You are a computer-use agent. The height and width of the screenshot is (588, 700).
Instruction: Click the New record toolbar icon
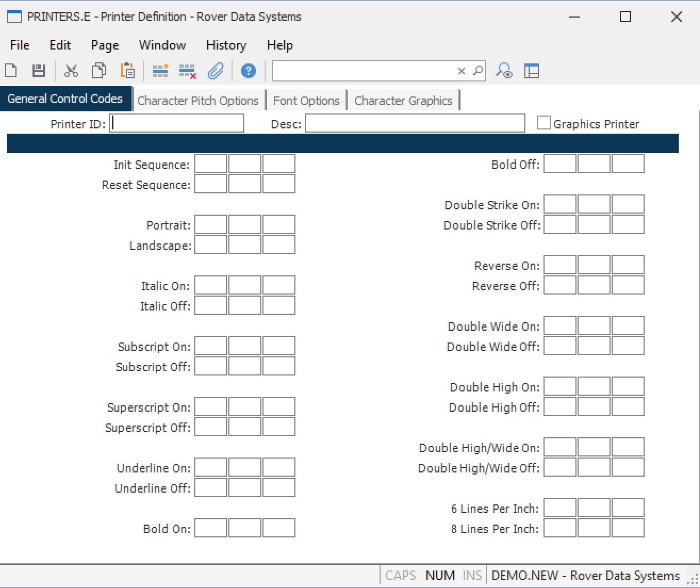click(x=11, y=71)
